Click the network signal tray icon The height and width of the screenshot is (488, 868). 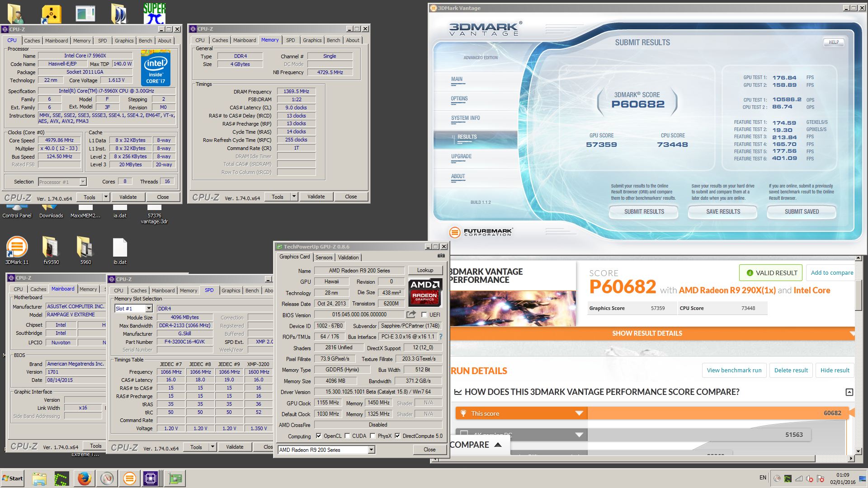[799, 479]
